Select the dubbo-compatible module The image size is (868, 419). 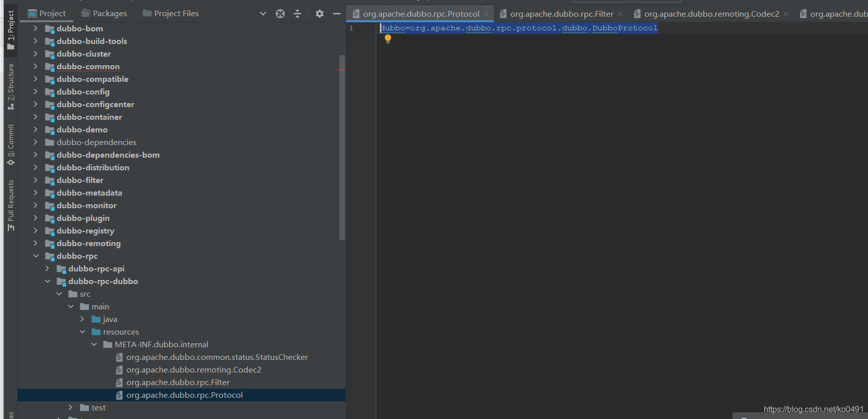tap(93, 79)
